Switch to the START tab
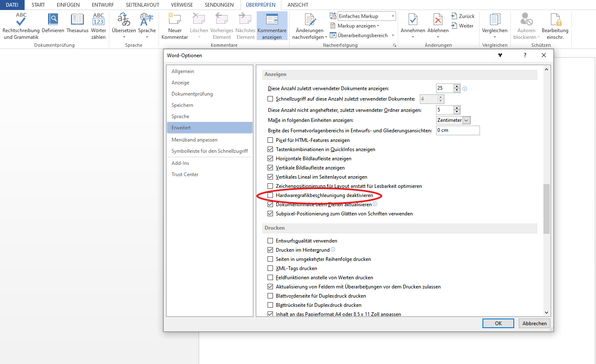This screenshot has width=596, height=364. (x=38, y=5)
